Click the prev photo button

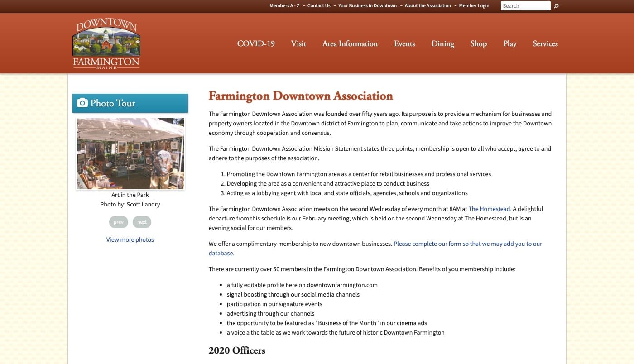point(118,222)
